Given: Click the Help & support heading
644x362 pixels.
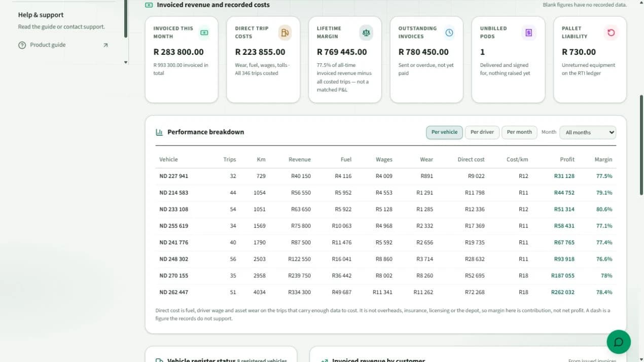Looking at the screenshot, I should (x=41, y=15).
